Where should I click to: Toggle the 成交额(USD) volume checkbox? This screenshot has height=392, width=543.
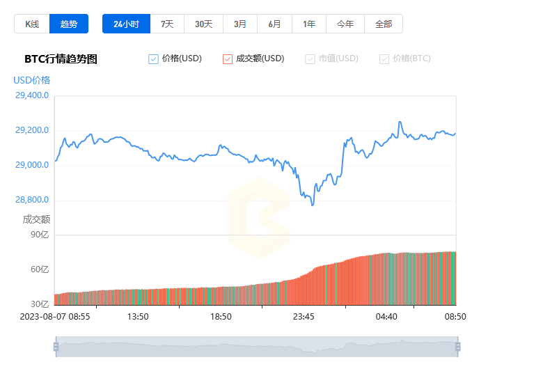pyautogui.click(x=228, y=59)
